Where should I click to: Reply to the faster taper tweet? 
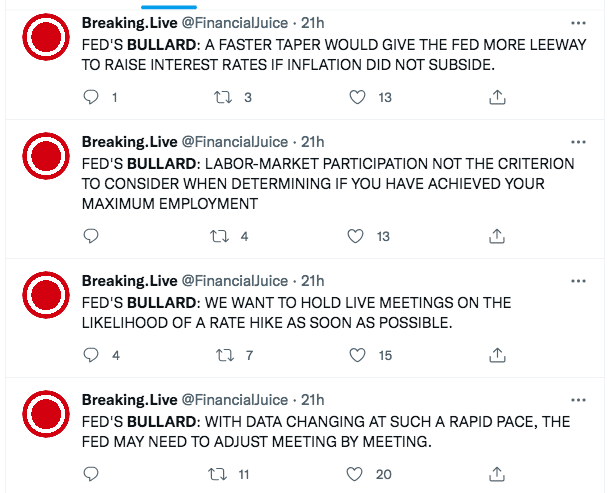pyautogui.click(x=91, y=97)
